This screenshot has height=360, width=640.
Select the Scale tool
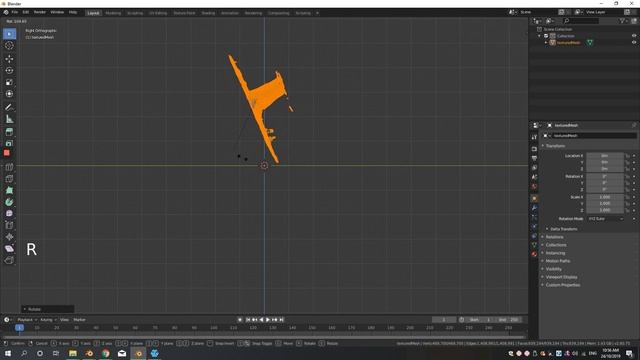(9, 82)
